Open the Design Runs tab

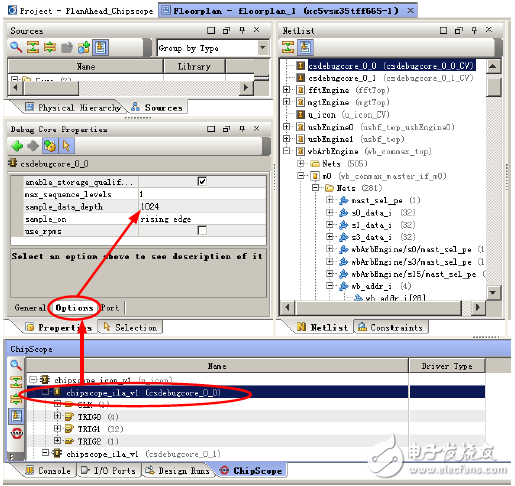[x=178, y=470]
